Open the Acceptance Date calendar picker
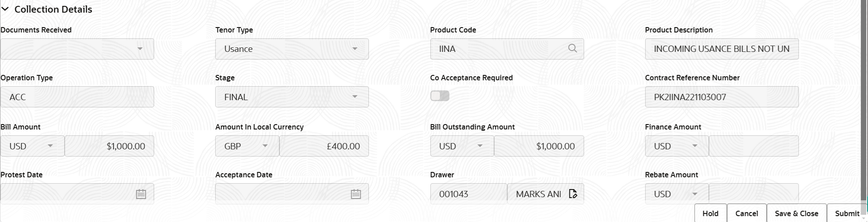Image resolution: width=868 pixels, height=222 pixels. point(356,194)
